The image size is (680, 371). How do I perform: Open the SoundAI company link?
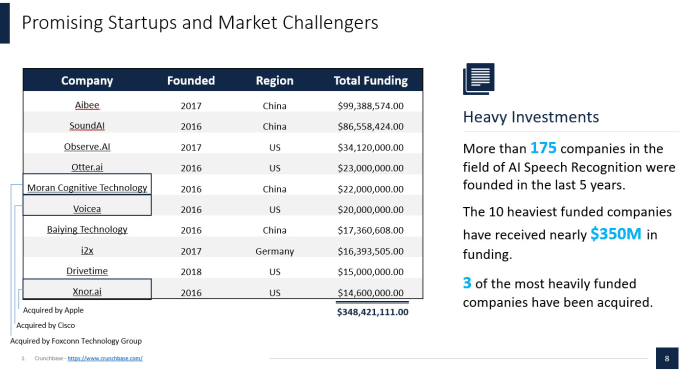tap(87, 126)
